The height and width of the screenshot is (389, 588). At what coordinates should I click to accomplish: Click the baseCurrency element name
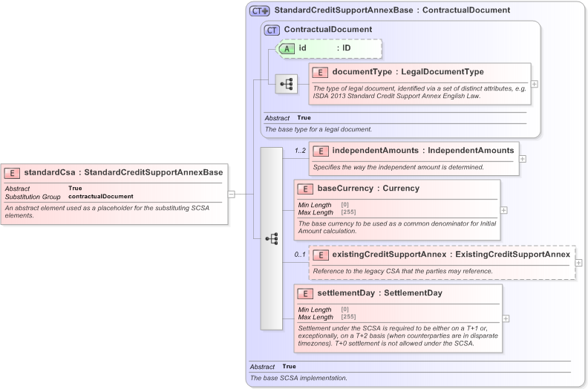coord(345,189)
